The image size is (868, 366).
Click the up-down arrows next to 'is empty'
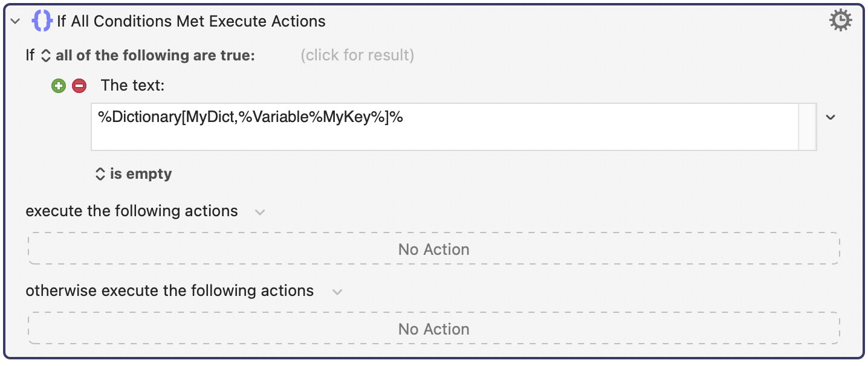click(100, 174)
